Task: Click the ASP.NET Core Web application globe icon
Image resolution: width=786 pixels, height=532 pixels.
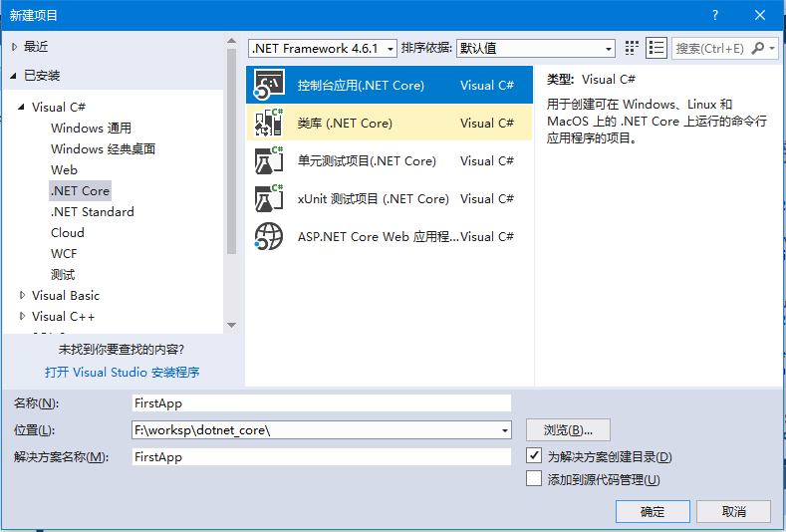Action: pos(269,236)
